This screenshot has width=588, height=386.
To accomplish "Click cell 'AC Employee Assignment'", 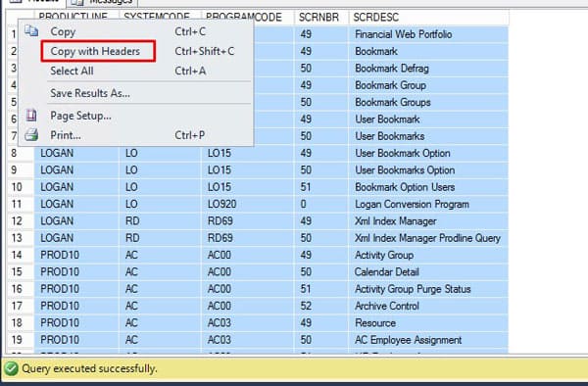I will click(x=428, y=340).
